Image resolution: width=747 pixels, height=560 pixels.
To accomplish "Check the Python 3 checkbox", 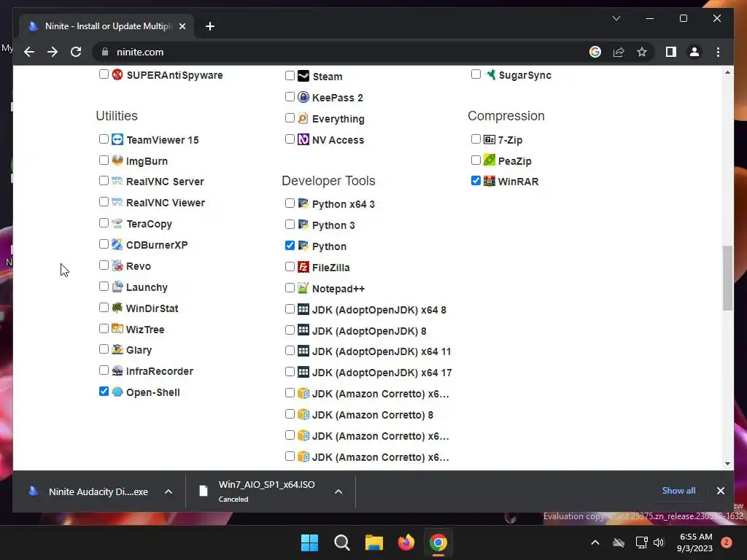I will (290, 225).
